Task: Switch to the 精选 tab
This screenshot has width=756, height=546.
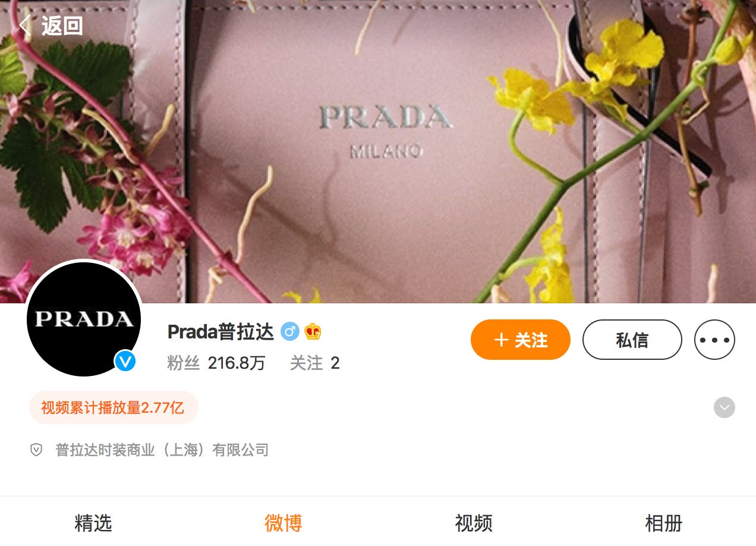Action: point(93,523)
